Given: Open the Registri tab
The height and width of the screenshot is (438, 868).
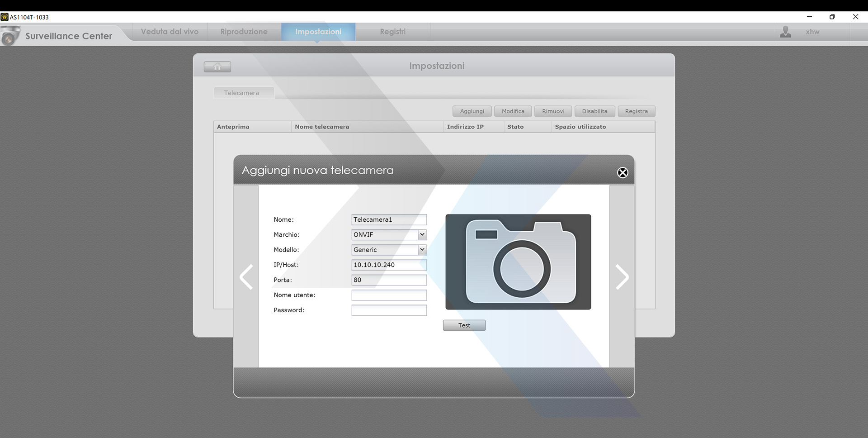Looking at the screenshot, I should tap(392, 32).
